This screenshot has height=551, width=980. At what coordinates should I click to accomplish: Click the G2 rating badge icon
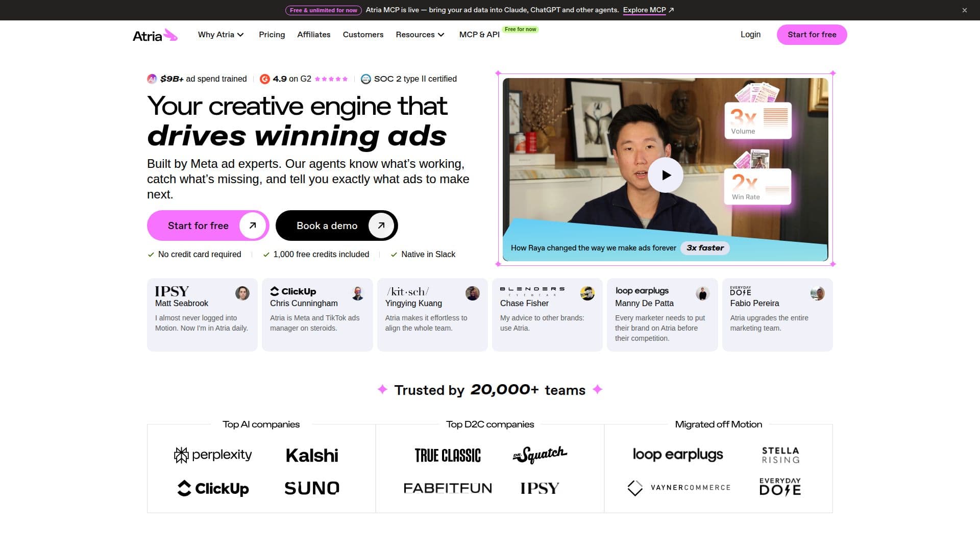(x=264, y=79)
